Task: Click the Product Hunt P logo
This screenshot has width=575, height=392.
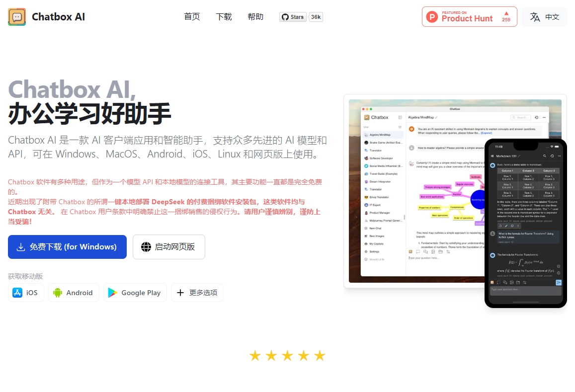Action: (x=432, y=17)
